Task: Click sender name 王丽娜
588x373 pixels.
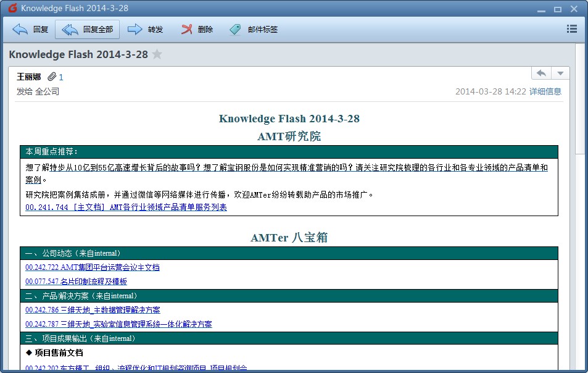Action: (x=29, y=77)
